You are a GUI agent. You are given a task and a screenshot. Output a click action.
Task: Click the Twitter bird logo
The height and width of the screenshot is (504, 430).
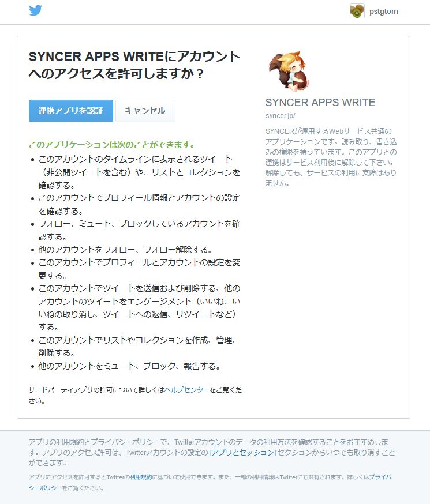pyautogui.click(x=35, y=10)
